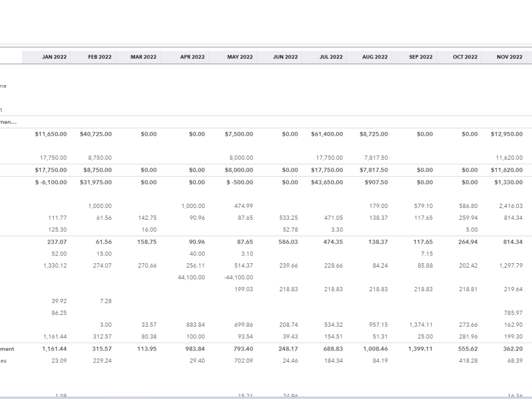Click the 514.37 amount in May
The width and height of the screenshot is (532, 399).
pyautogui.click(x=244, y=265)
